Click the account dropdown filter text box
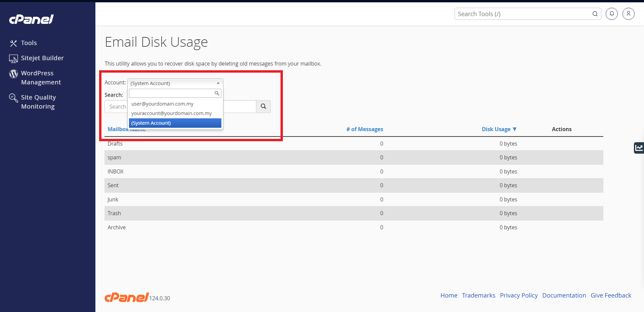The height and width of the screenshot is (312, 644). pos(171,93)
